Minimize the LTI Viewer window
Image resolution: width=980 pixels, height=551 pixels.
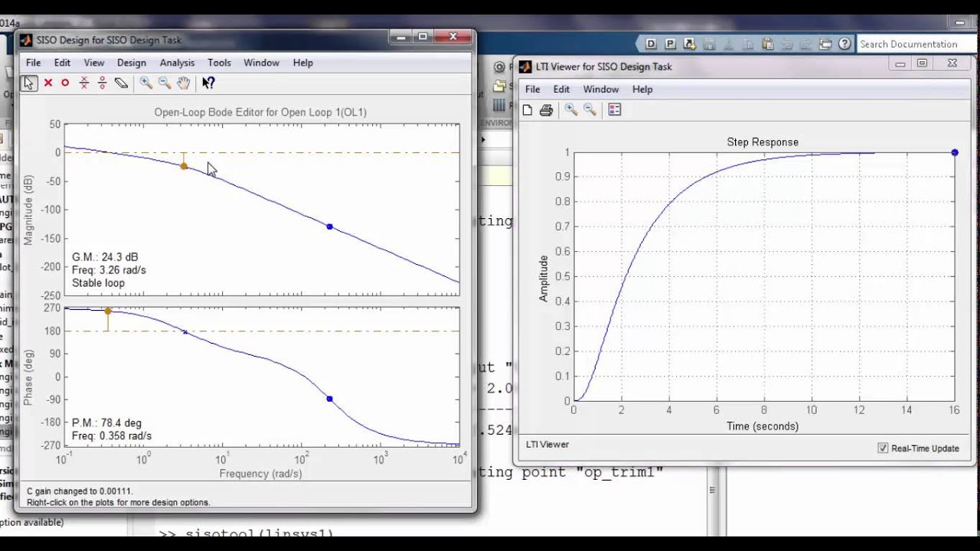pos(900,64)
